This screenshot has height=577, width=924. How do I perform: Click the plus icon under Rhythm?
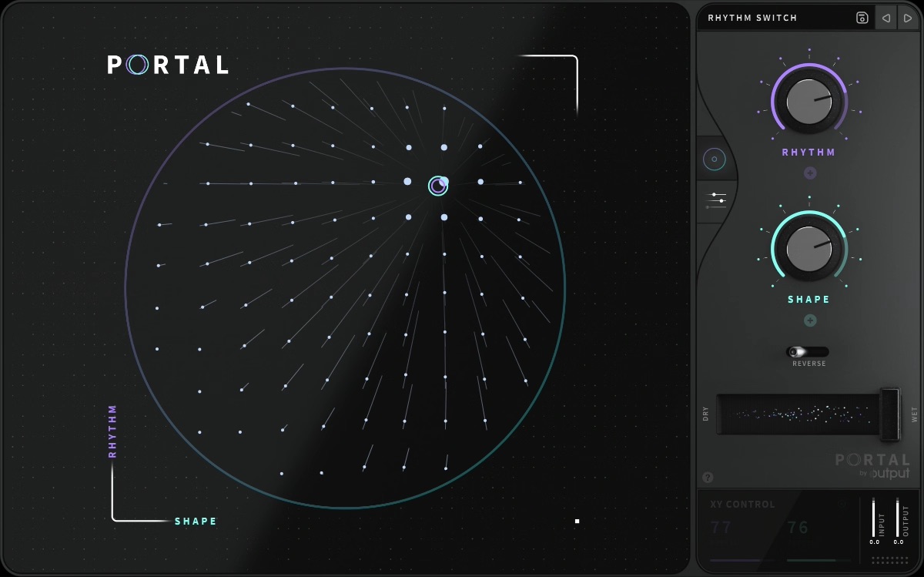pos(809,173)
